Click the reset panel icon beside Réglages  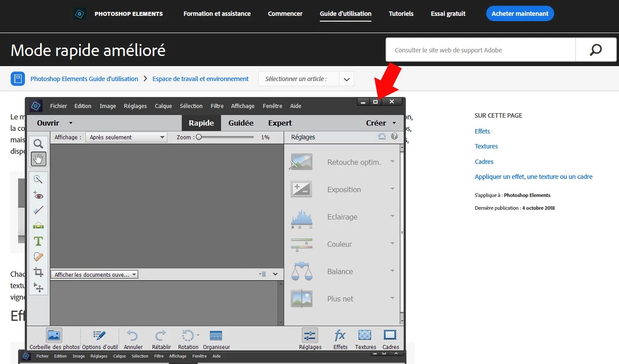pos(382,137)
